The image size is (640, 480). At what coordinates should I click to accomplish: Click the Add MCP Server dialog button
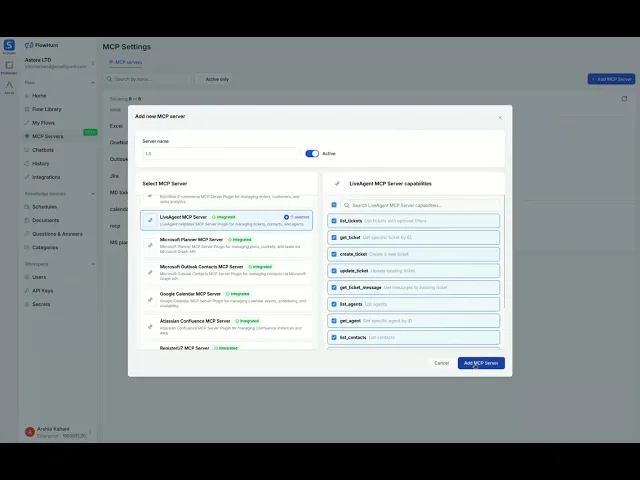[481, 363]
